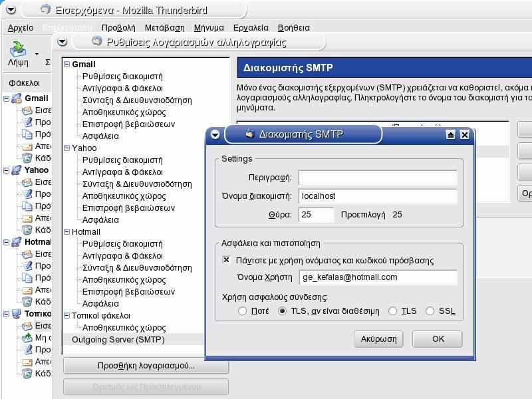The width and height of the screenshot is (532, 399).
Task: Select Outgoing Server (SMTP) in settings tree
Action: click(118, 340)
